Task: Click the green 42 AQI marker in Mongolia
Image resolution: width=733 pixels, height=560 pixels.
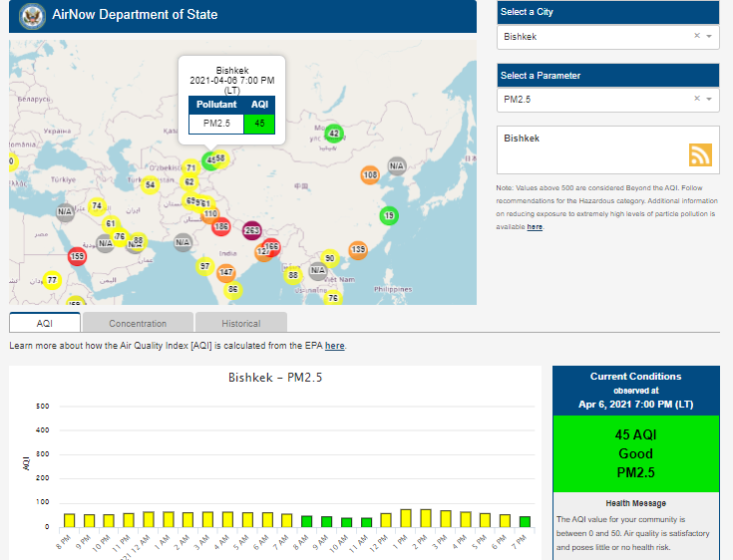Action: point(334,134)
